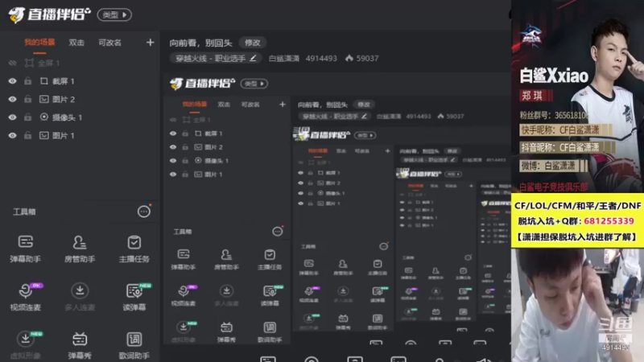Click the 粉丝群号 line on the banner
The height and width of the screenshot is (362, 644).
(x=555, y=115)
